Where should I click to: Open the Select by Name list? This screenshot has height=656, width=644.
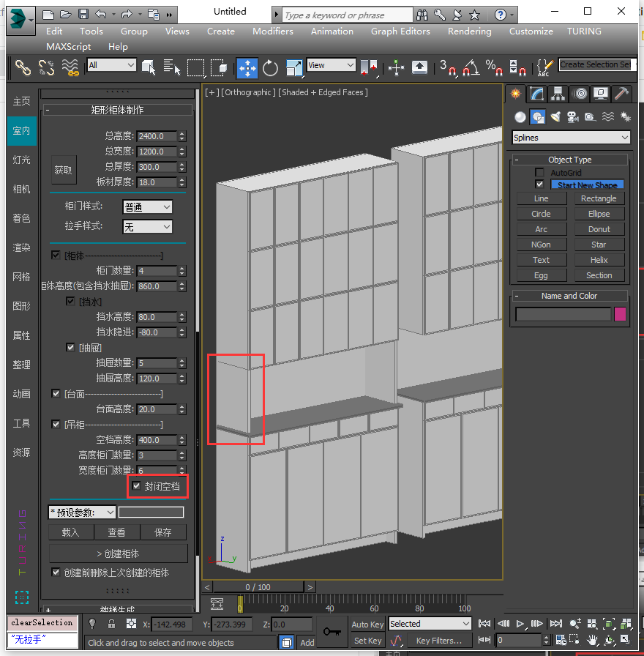click(x=171, y=67)
